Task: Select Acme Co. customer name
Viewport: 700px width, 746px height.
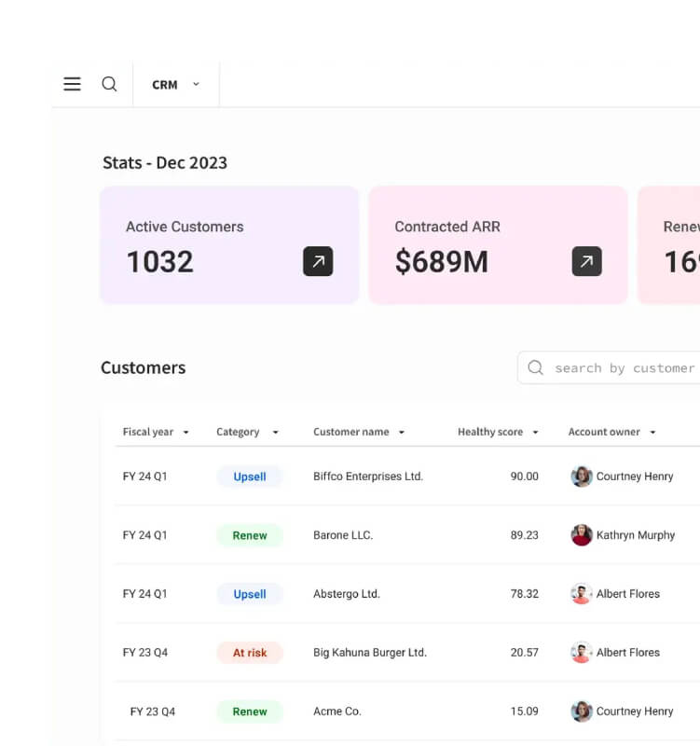Action: 337,711
